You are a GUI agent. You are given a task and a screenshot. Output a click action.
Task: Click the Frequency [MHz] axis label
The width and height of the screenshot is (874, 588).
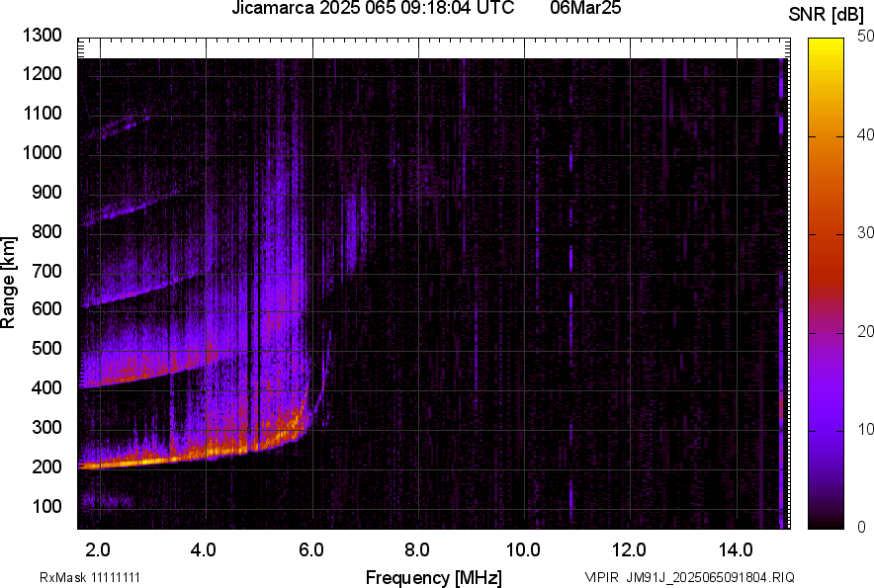[433, 577]
